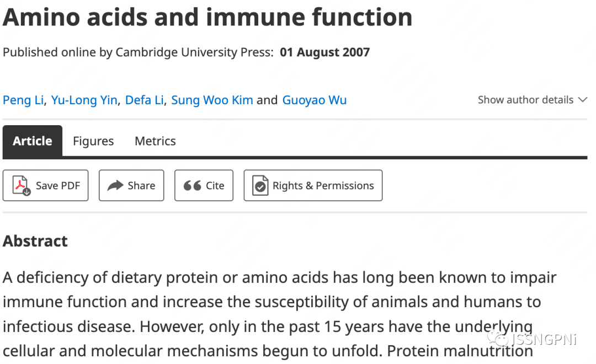Click the Share arrow icon
This screenshot has width=596, height=364.
click(115, 186)
